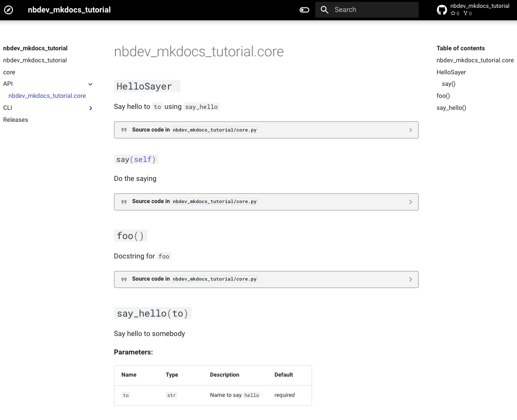Go to foo() in table of contents
Screen dimensions: 517x420
pos(443,96)
